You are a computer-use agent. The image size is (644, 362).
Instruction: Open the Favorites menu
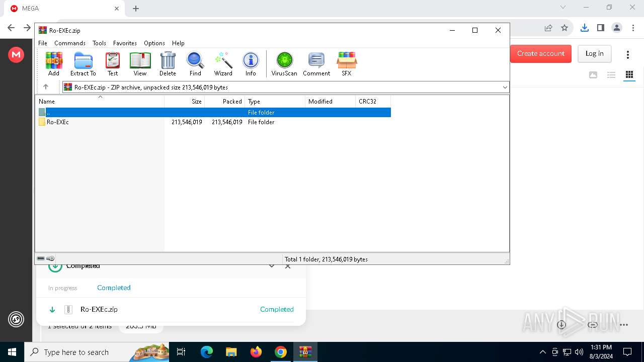click(x=125, y=43)
